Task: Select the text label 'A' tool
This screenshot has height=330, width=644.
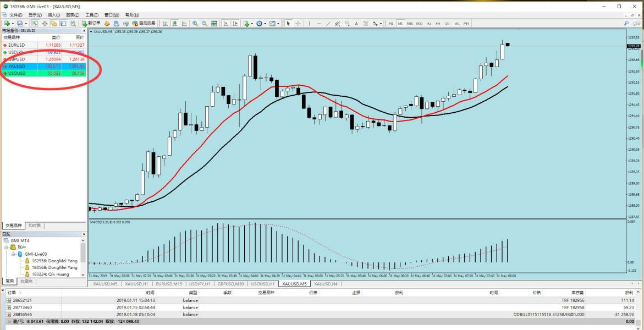Action: coord(356,24)
